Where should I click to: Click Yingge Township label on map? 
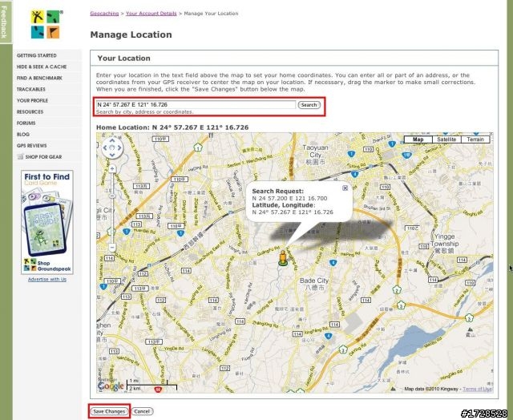[444, 244]
